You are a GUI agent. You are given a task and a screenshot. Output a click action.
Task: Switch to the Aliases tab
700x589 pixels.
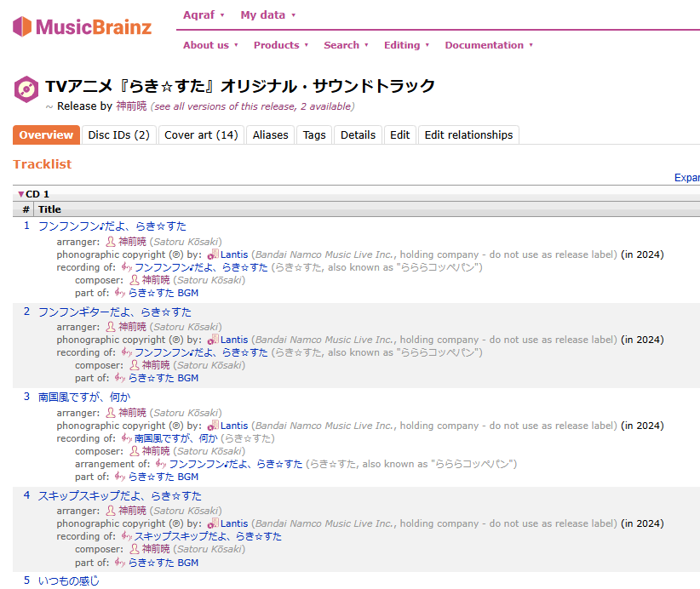coord(271,134)
